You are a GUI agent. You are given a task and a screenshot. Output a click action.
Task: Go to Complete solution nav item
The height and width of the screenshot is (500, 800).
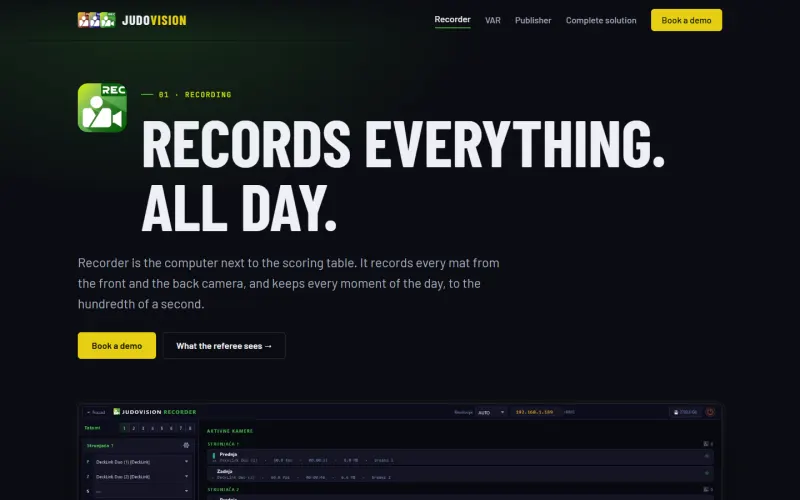click(x=601, y=20)
